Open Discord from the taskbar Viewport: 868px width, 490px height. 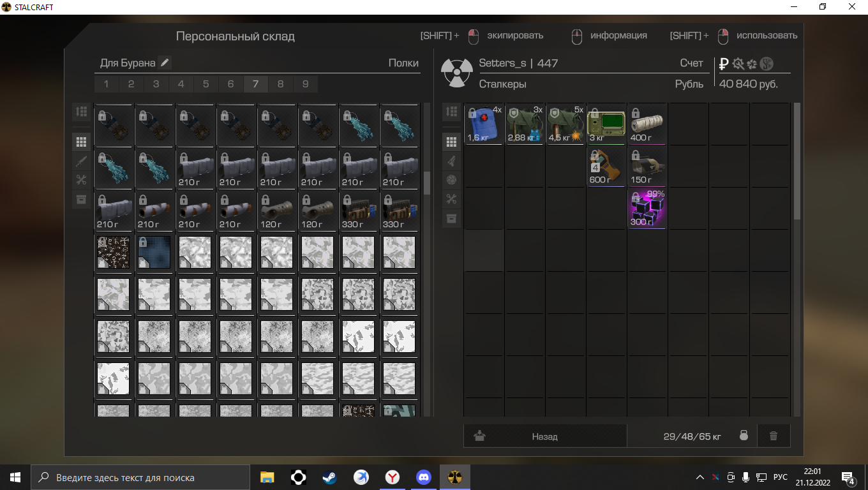pos(424,477)
